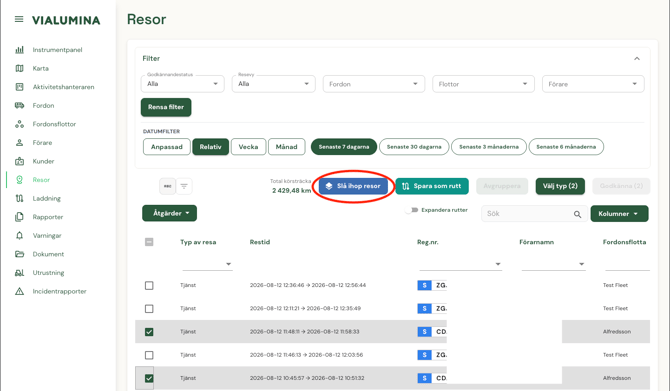
Task: Click the Rapporter documents icon
Action: (x=19, y=217)
